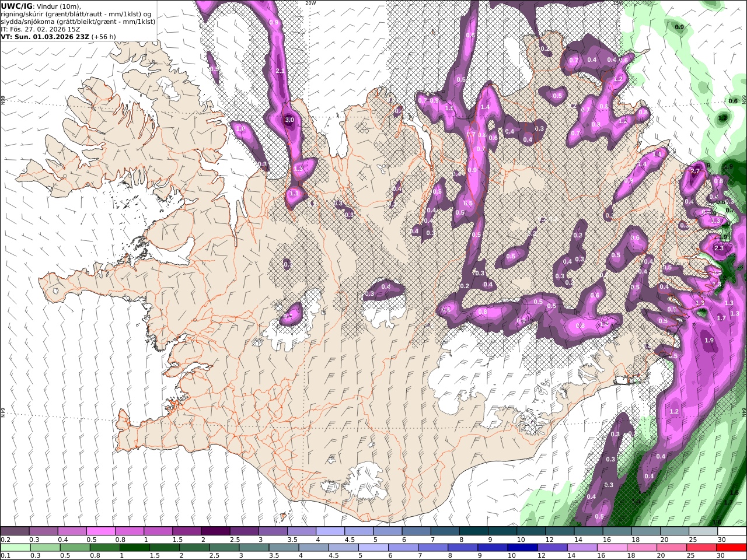Click the "3.0" precipitation value on the map
Viewport: 747px width, 560px height.
289,120
